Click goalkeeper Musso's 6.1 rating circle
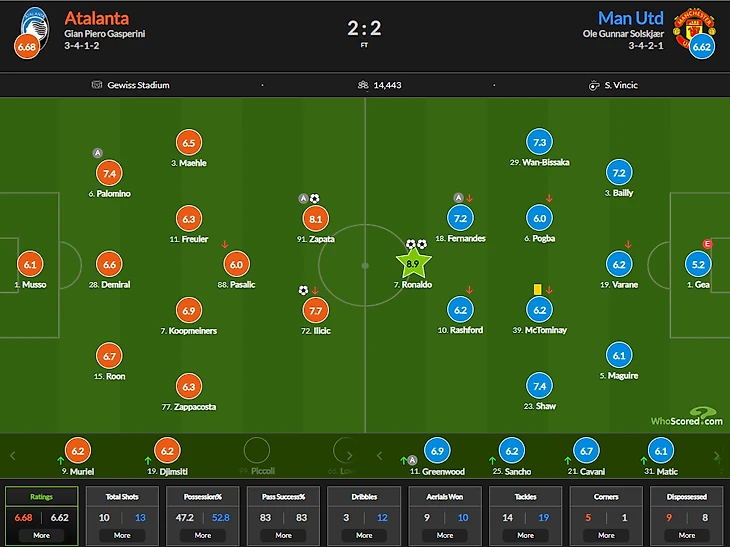730x547 pixels. (30, 264)
